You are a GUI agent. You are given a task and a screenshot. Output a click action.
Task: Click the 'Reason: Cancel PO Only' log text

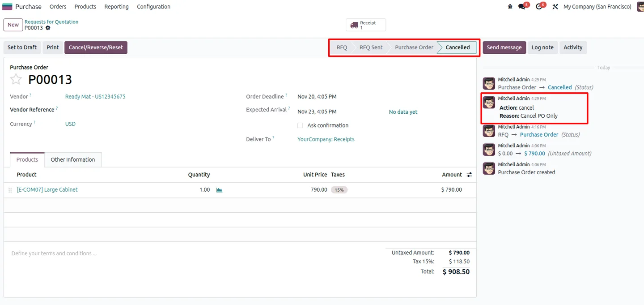tap(529, 116)
